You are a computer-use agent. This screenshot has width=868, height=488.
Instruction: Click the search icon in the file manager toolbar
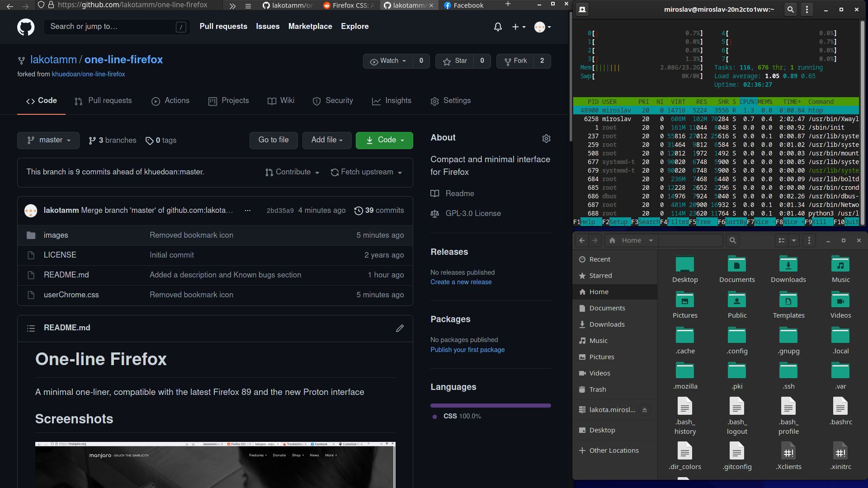(732, 240)
